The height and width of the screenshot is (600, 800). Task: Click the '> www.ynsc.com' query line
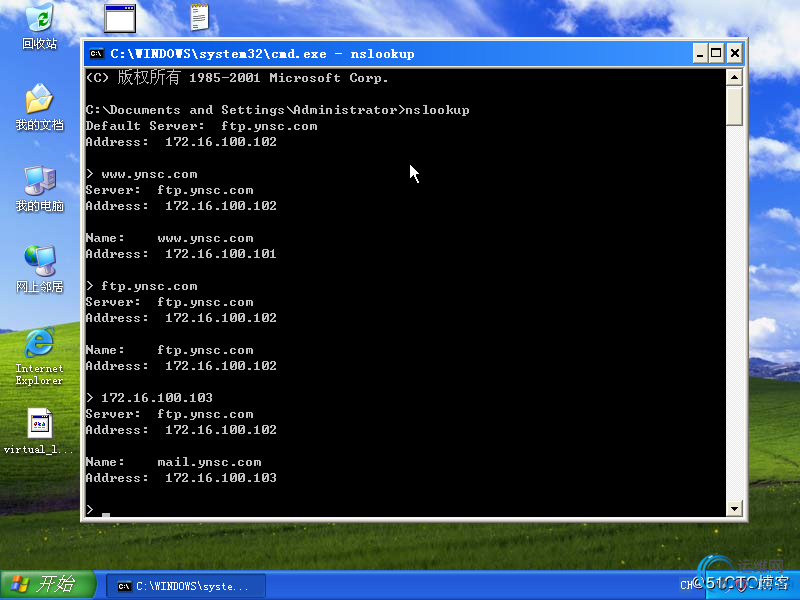pyautogui.click(x=141, y=174)
